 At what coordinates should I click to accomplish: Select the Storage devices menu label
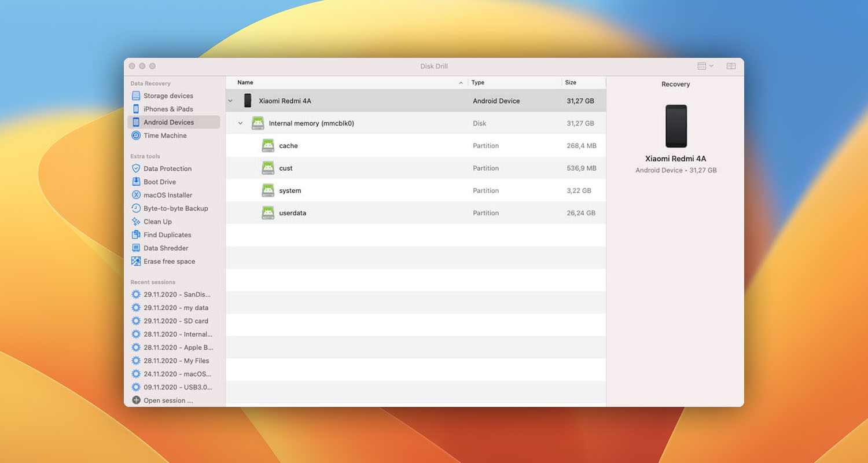pos(168,96)
